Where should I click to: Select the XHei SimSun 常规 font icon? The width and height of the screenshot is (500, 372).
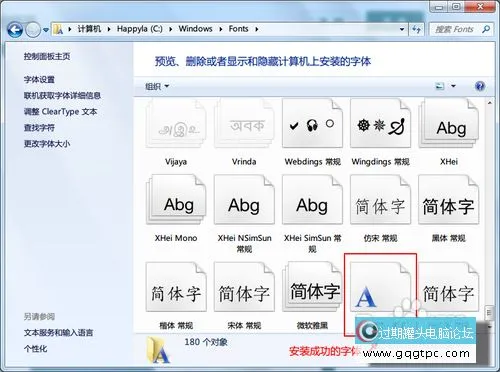pos(312,200)
